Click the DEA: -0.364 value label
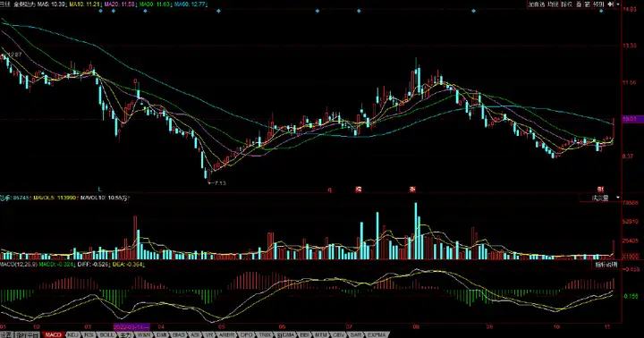 (x=128, y=264)
